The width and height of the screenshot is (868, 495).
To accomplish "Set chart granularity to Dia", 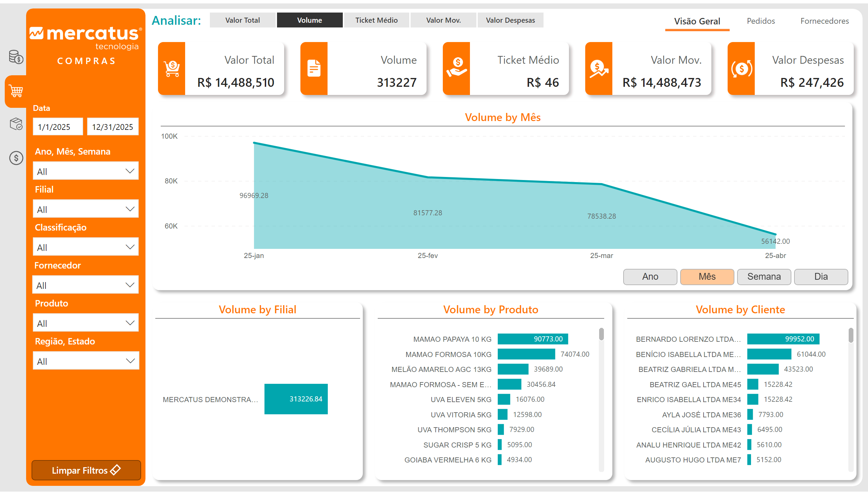I will pyautogui.click(x=821, y=277).
